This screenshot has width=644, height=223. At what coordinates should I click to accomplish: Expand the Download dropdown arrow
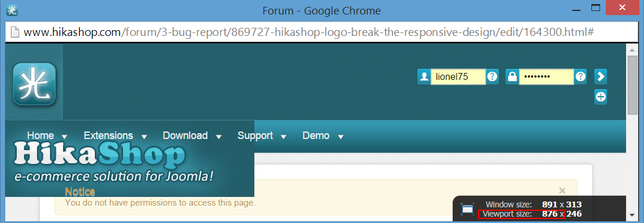[x=219, y=137]
